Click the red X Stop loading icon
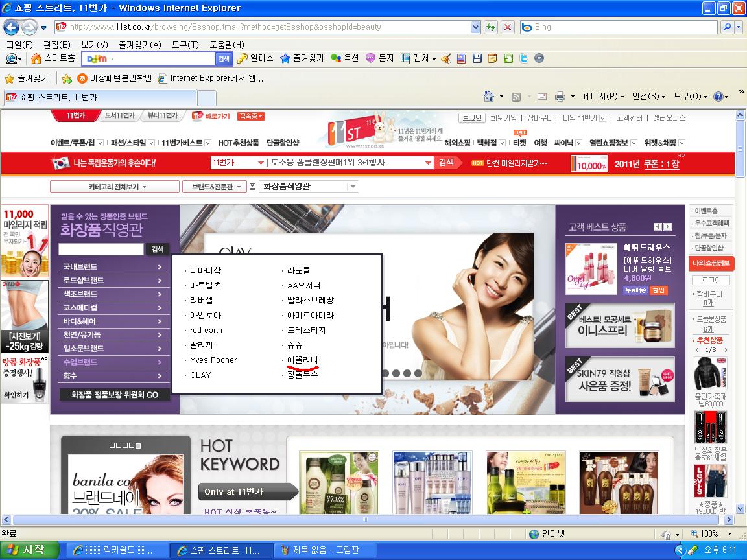The width and height of the screenshot is (747, 560). [508, 27]
